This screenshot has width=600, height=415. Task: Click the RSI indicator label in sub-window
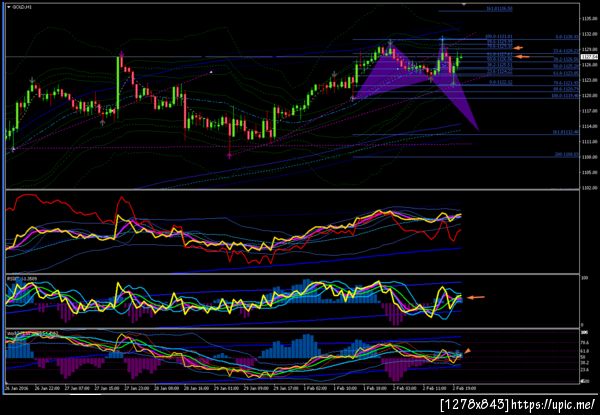point(22,279)
